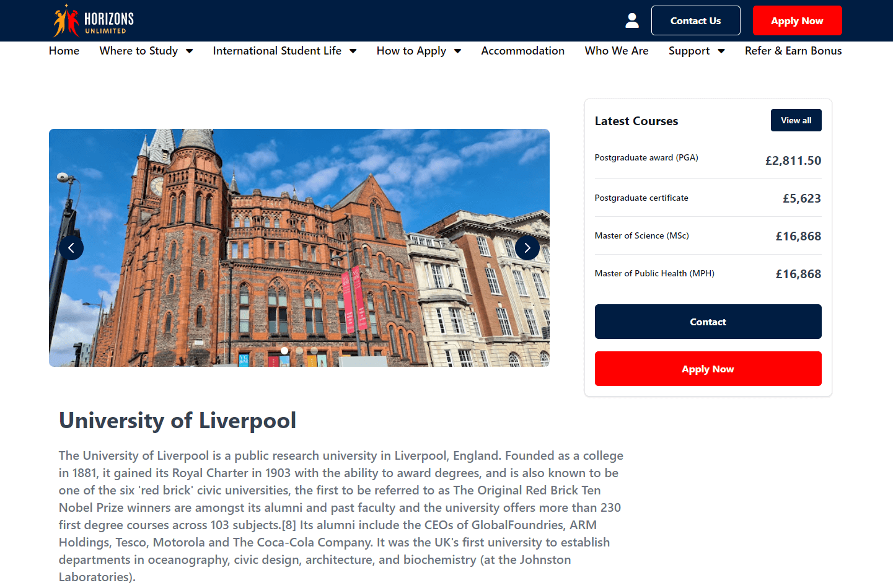Expand the Where to Study dropdown

pos(146,51)
